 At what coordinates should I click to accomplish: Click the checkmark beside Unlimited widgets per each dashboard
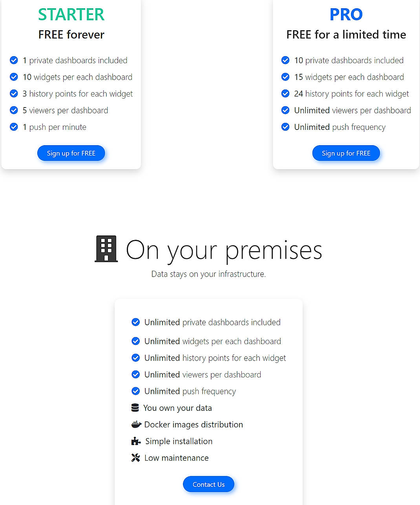(135, 341)
